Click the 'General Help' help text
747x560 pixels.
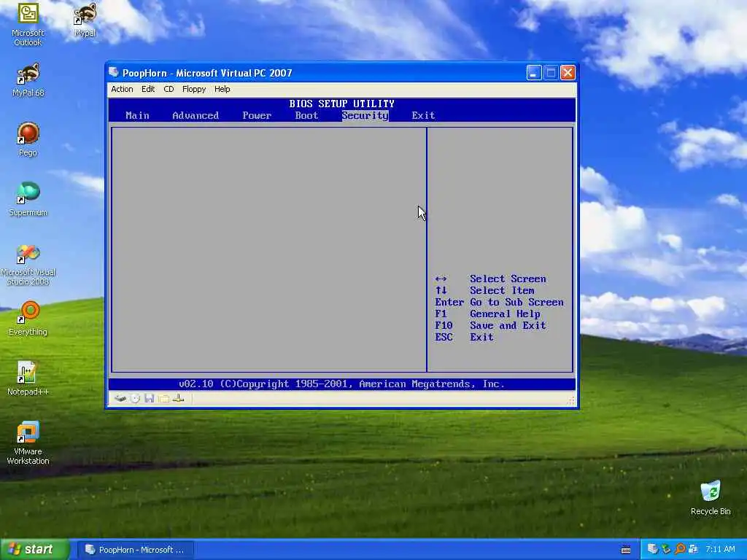(505, 314)
